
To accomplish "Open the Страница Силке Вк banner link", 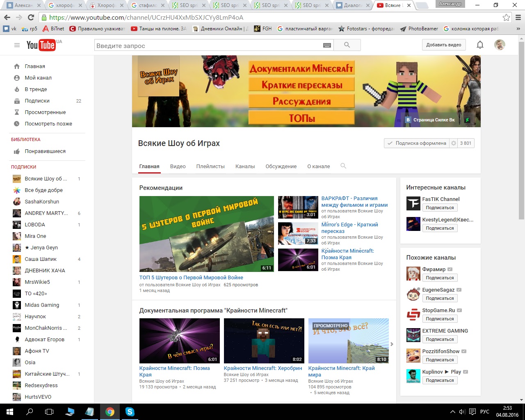I will [430, 120].
